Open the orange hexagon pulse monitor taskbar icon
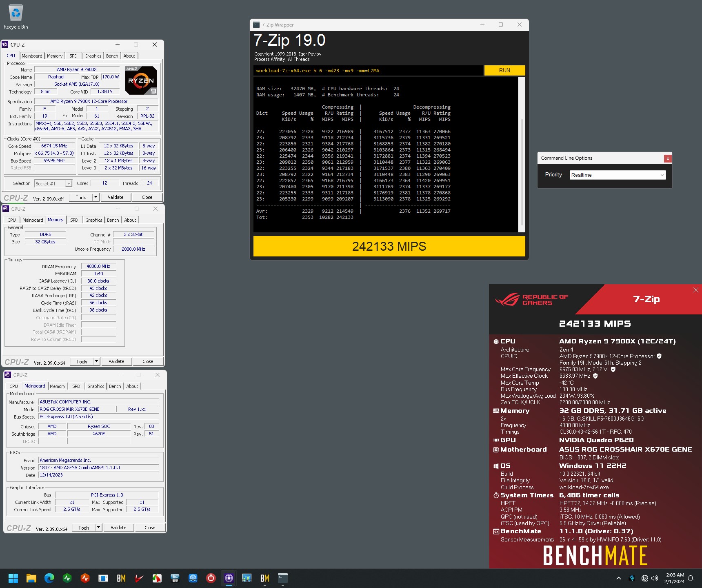Viewport: 702px width, 588px height. point(85,578)
